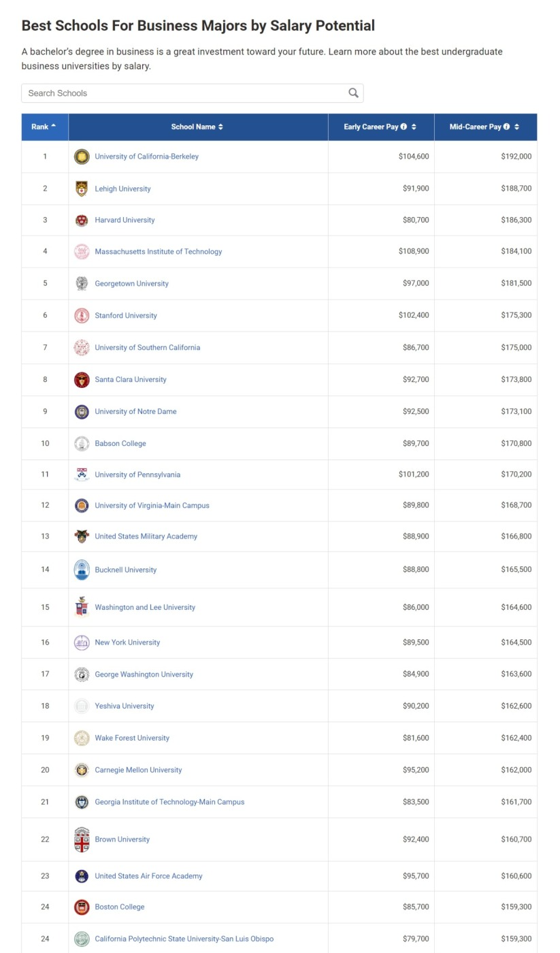Open the Carnegie Mellon University link
The height and width of the screenshot is (953, 560).
click(x=138, y=770)
